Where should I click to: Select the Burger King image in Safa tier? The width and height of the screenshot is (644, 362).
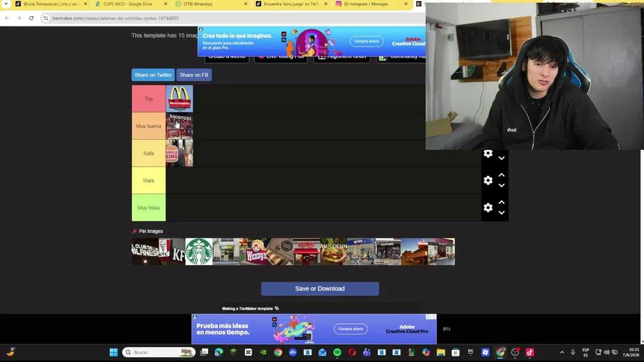click(180, 153)
